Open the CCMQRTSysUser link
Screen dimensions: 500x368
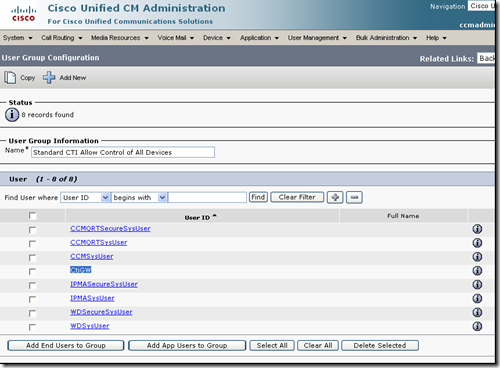click(x=99, y=243)
